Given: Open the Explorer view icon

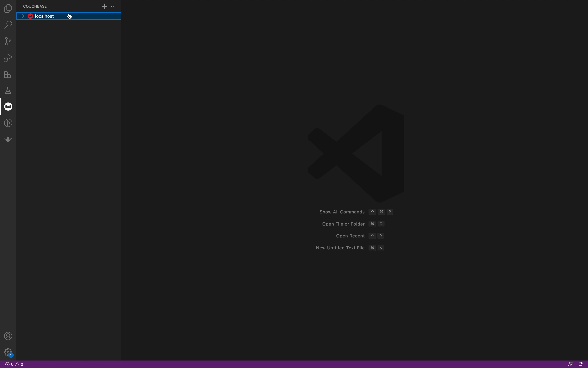Looking at the screenshot, I should 8,9.
